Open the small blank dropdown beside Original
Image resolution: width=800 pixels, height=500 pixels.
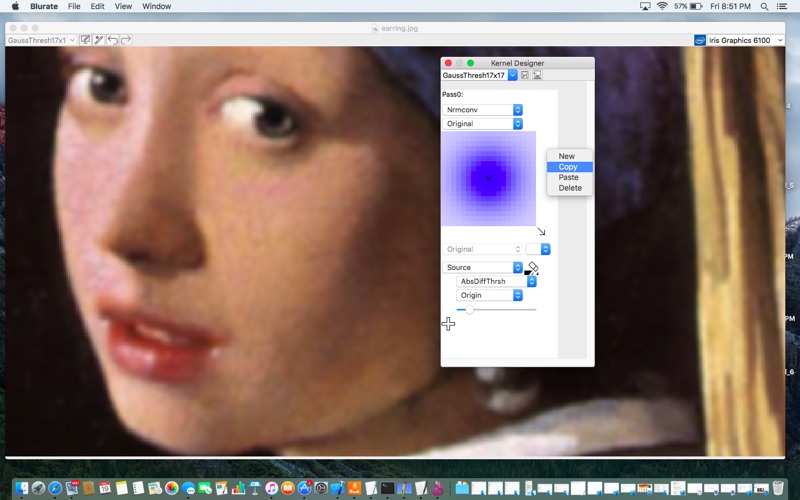(x=538, y=249)
